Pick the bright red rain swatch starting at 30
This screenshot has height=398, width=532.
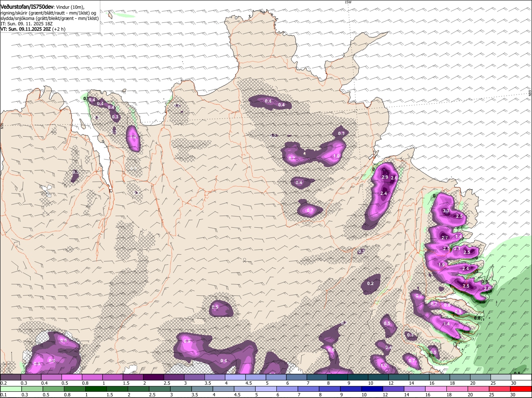521,389
